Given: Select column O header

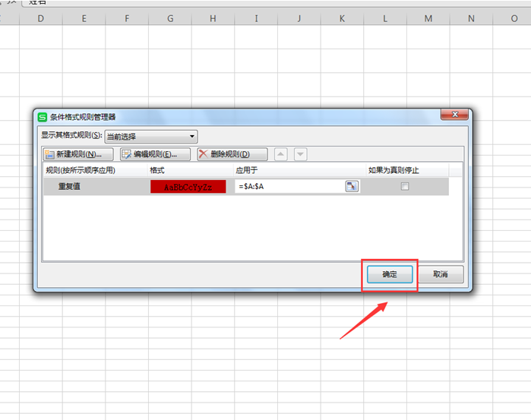Looking at the screenshot, I should click(514, 18).
